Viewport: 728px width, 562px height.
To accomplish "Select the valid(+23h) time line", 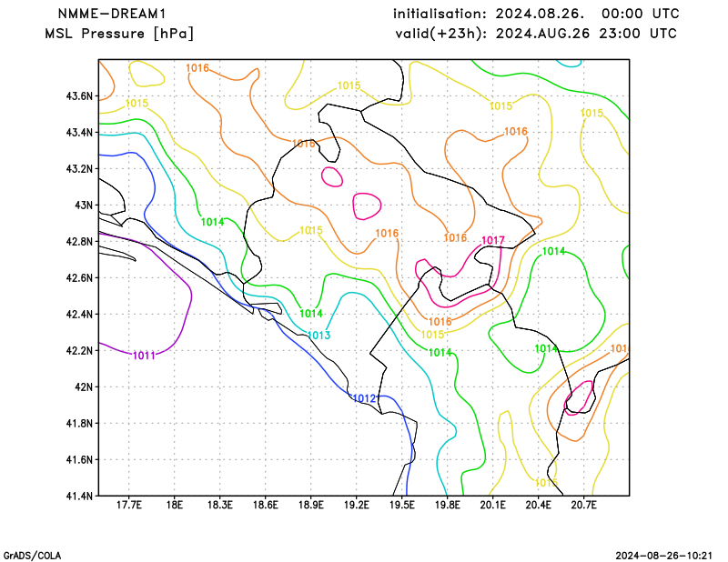I will tap(536, 34).
